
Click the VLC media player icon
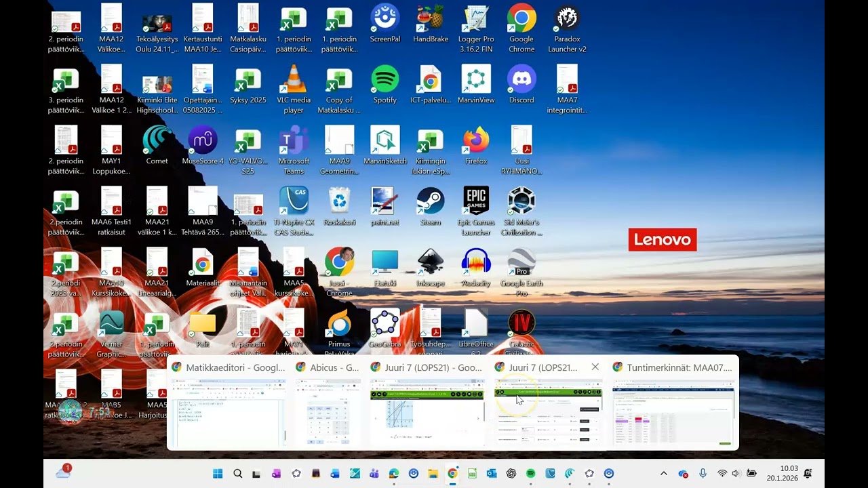coord(294,89)
